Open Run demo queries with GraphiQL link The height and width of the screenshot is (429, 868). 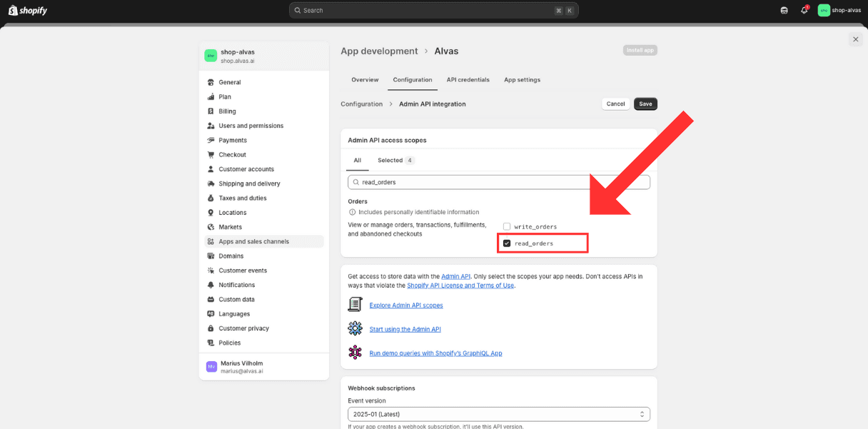point(435,353)
